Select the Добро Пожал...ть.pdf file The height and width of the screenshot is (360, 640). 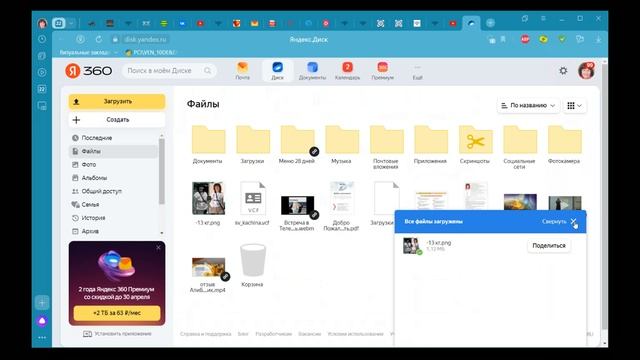click(x=342, y=198)
